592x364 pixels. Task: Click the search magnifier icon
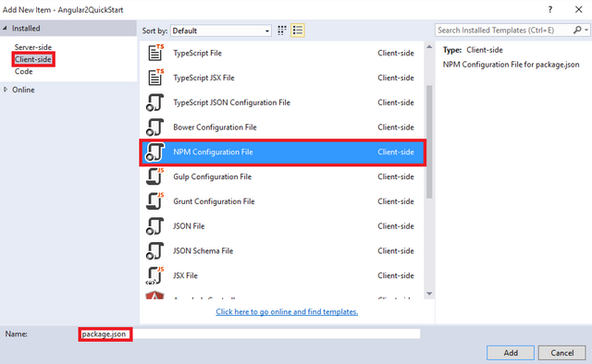pos(577,30)
